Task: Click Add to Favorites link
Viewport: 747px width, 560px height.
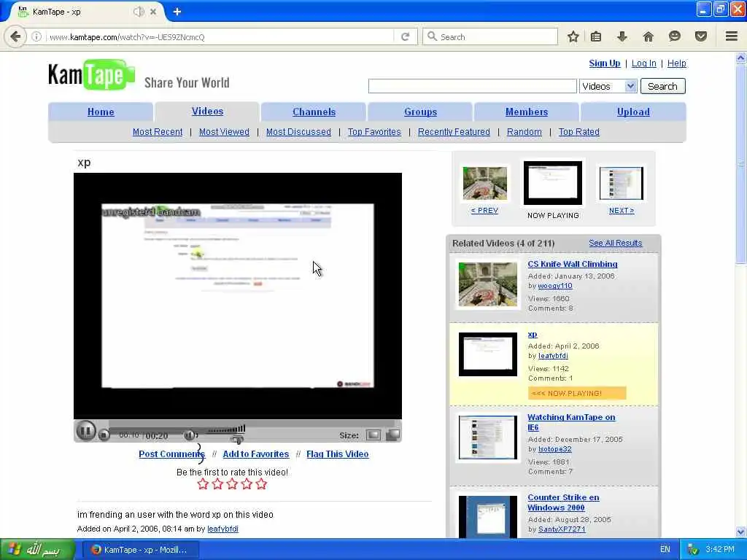Action: pyautogui.click(x=256, y=454)
